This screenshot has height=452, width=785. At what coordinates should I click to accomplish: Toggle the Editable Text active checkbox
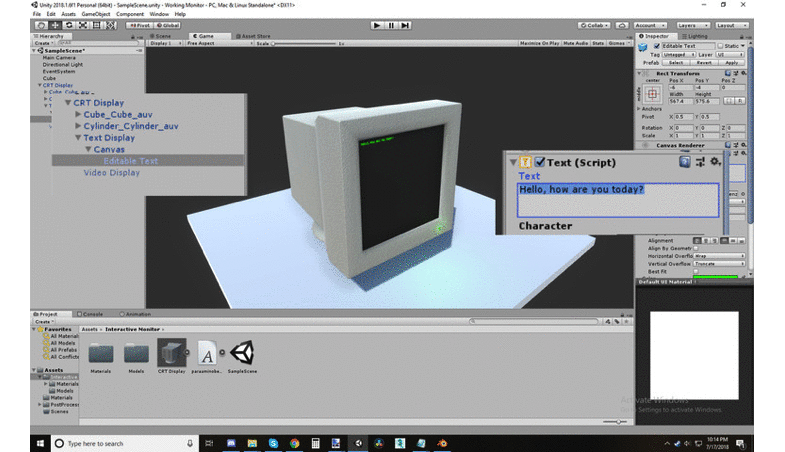(656, 46)
